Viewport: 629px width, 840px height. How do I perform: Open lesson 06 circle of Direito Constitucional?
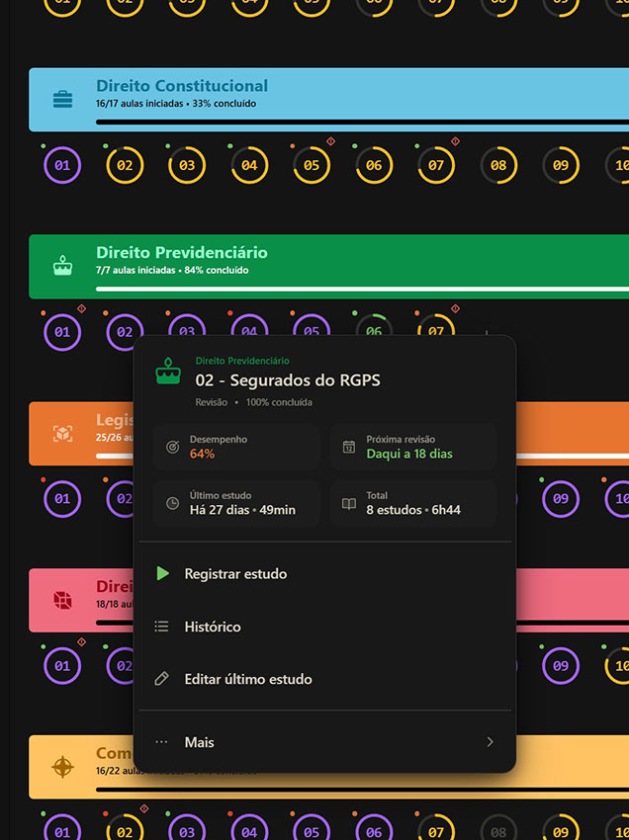point(374,165)
